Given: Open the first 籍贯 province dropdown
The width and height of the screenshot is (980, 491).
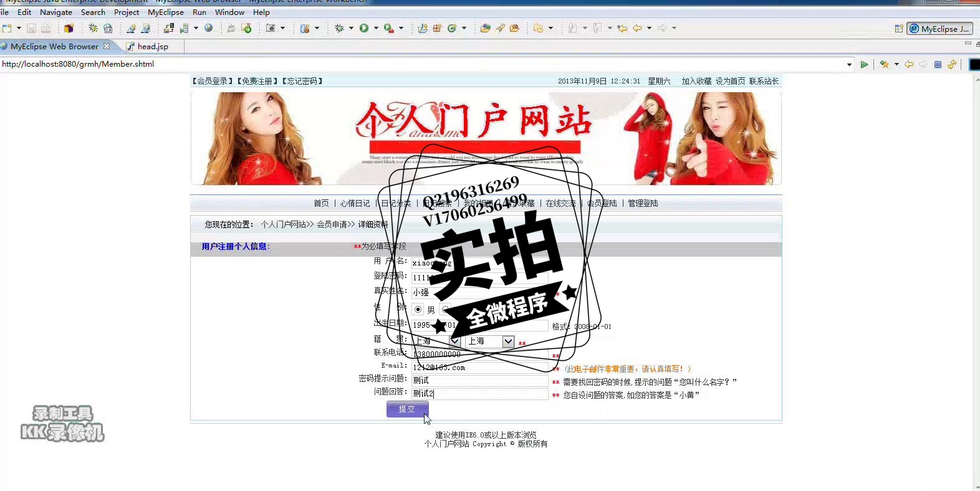Looking at the screenshot, I should click(x=454, y=341).
